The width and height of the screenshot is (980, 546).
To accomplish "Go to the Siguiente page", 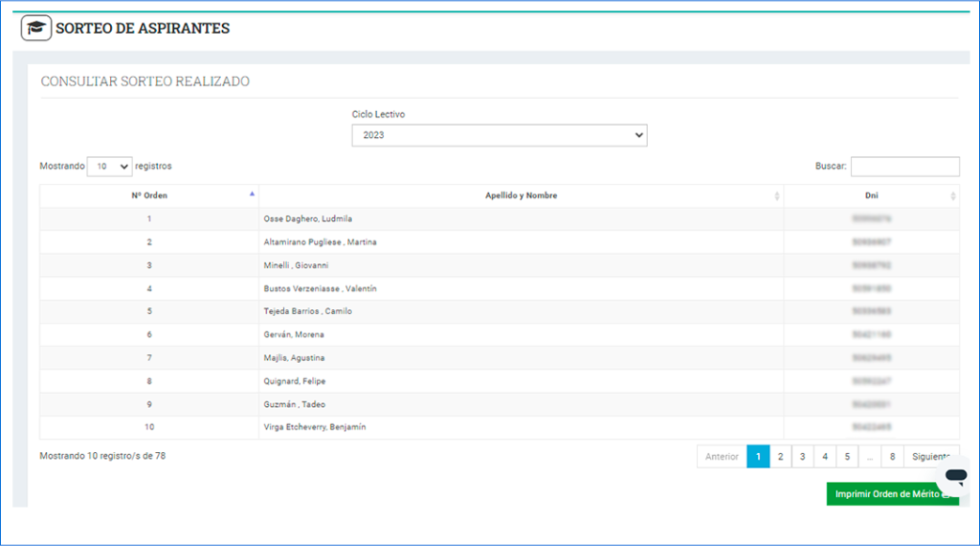I will pyautogui.click(x=931, y=457).
